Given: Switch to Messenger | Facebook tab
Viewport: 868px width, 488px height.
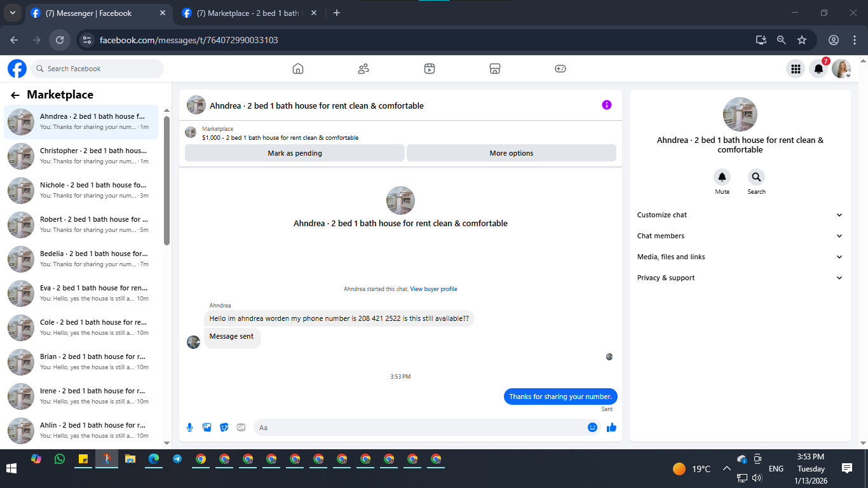Looking at the screenshot, I should click(x=98, y=13).
